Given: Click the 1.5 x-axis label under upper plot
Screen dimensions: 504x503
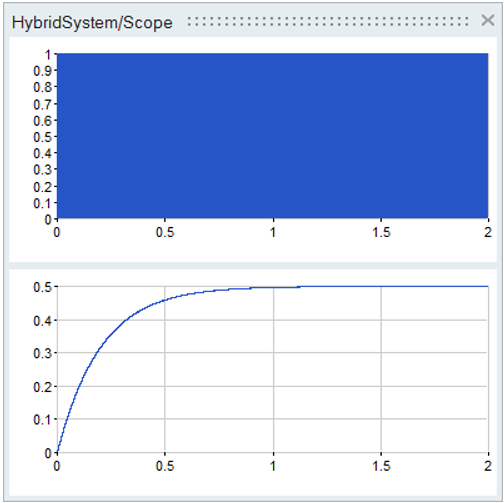Looking at the screenshot, I should 381,232.
